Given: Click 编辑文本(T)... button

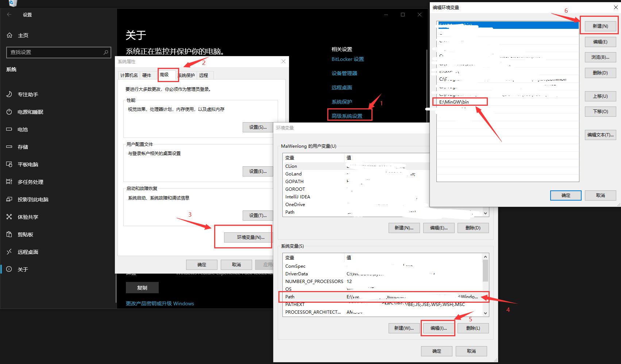Looking at the screenshot, I should [x=600, y=135].
